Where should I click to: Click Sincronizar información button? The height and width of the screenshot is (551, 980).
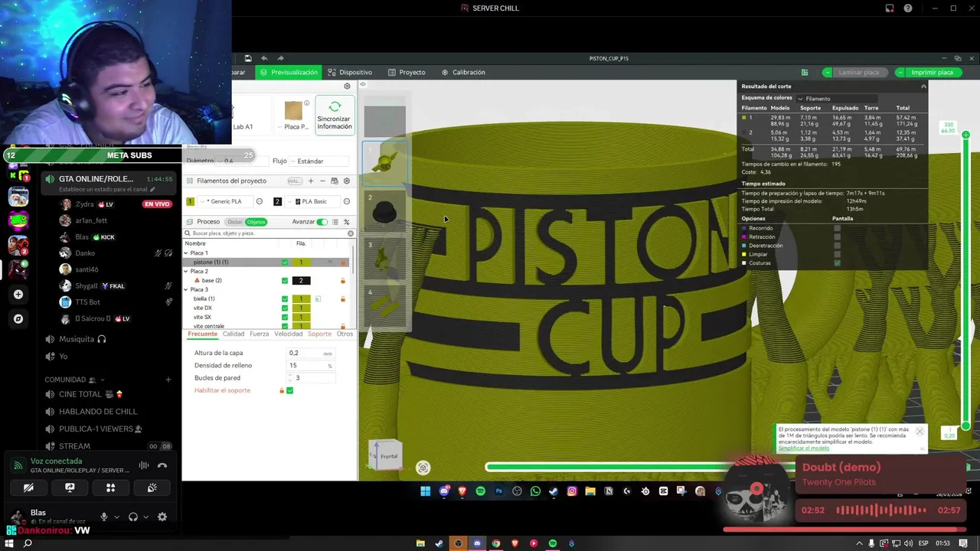335,116
